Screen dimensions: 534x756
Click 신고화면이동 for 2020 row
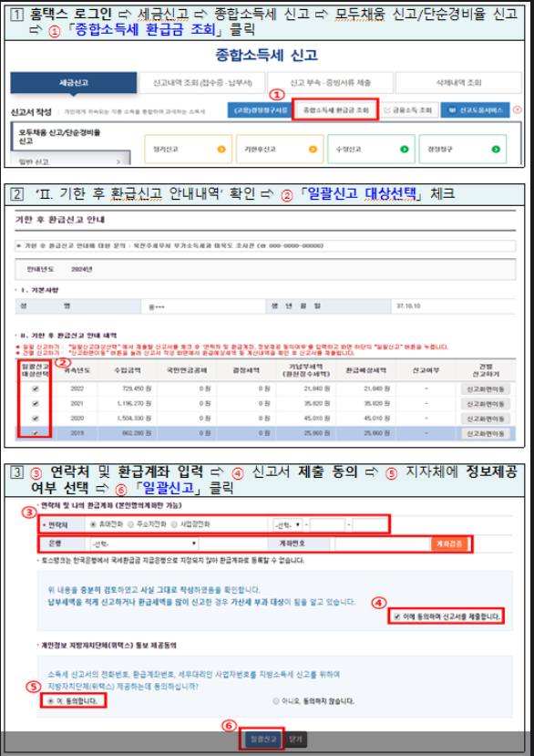click(x=486, y=419)
